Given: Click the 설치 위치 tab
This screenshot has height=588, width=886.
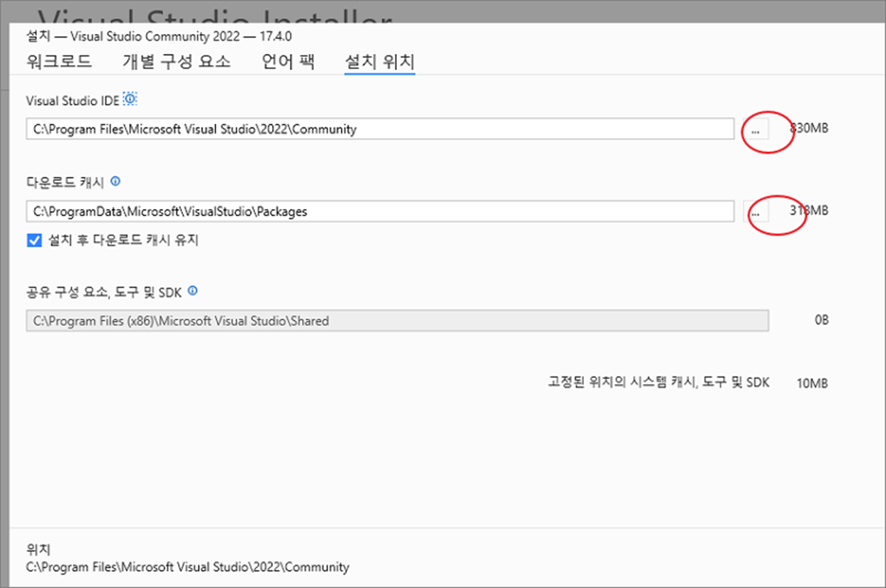Looking at the screenshot, I should click(379, 62).
